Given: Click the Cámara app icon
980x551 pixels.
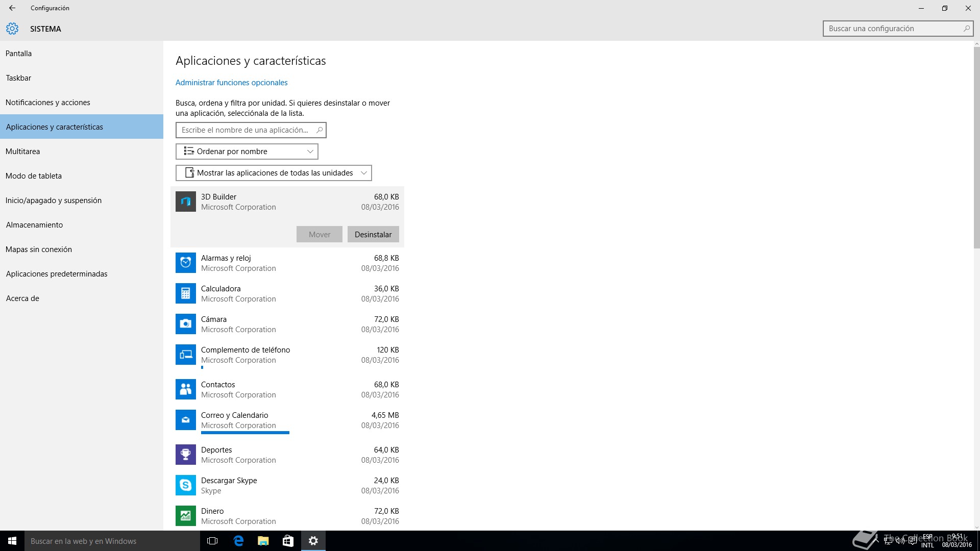Looking at the screenshot, I should point(186,324).
